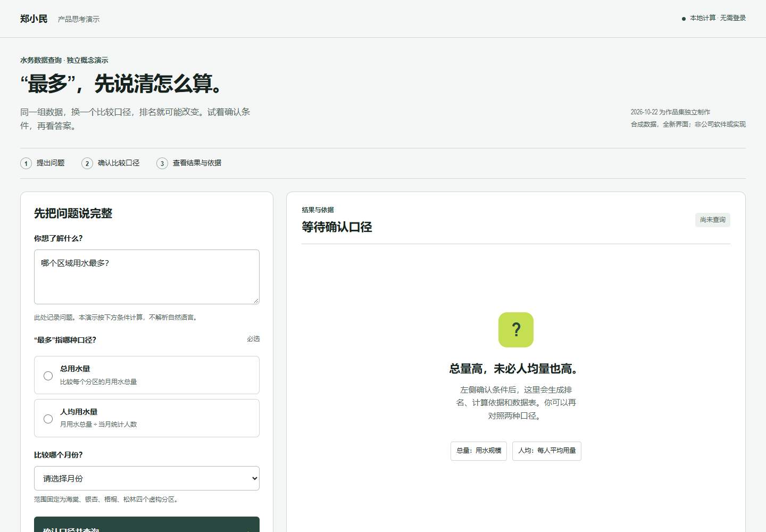
Task: Go to step 3 查看结果与依据
Action: tap(189, 163)
